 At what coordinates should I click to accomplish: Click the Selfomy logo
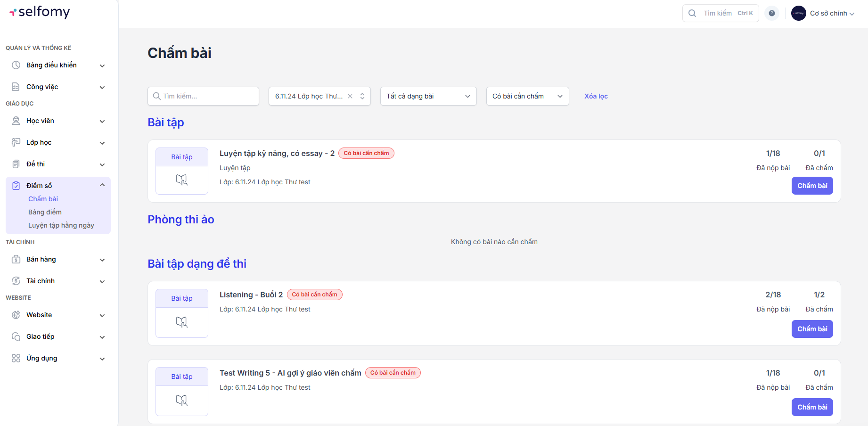40,12
